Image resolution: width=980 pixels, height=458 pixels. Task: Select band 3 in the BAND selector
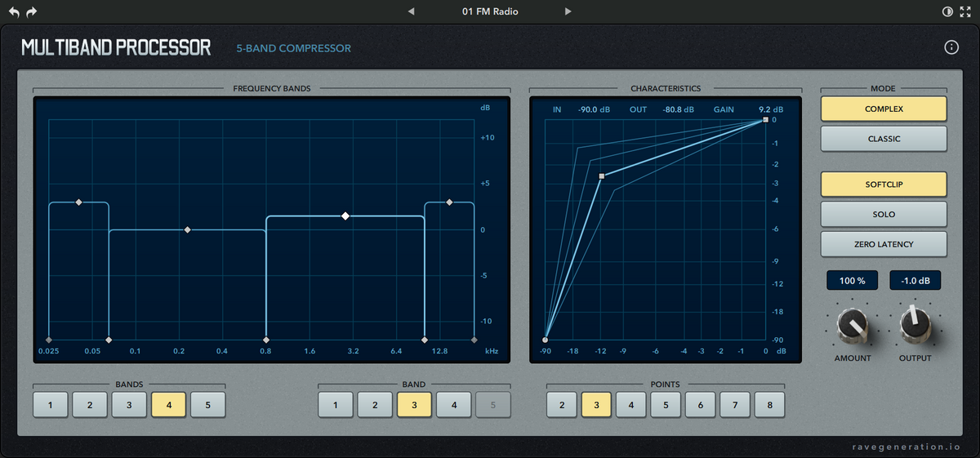(x=414, y=404)
